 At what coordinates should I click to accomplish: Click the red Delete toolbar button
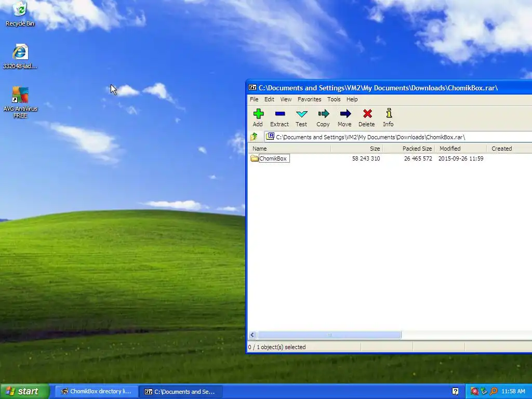click(367, 118)
